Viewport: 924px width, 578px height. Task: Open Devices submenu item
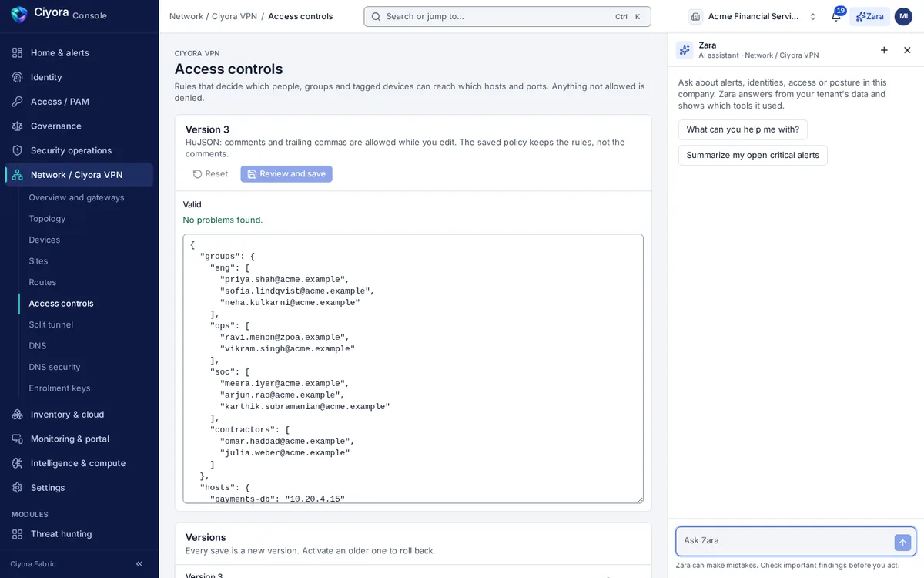pyautogui.click(x=45, y=240)
